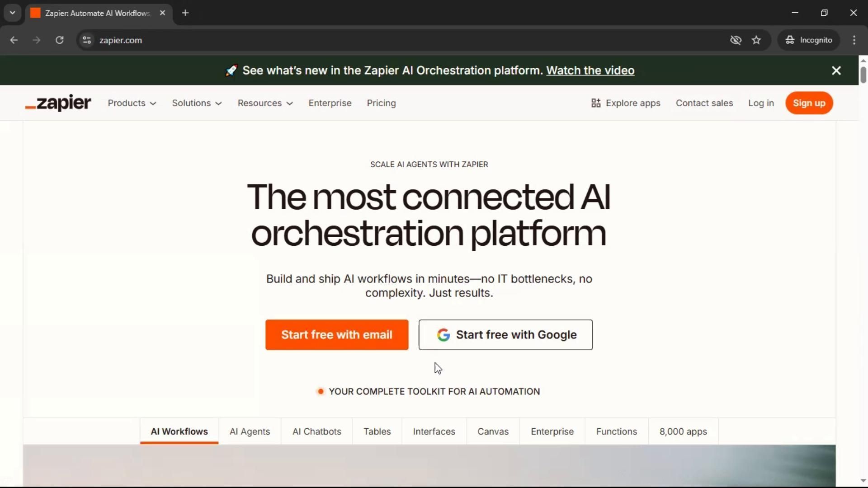Open the site information icon in address bar
This screenshot has width=868, height=488.
click(x=87, y=40)
